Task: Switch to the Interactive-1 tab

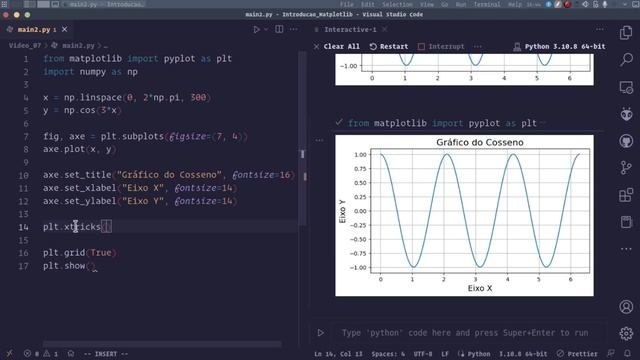Action: click(x=350, y=29)
